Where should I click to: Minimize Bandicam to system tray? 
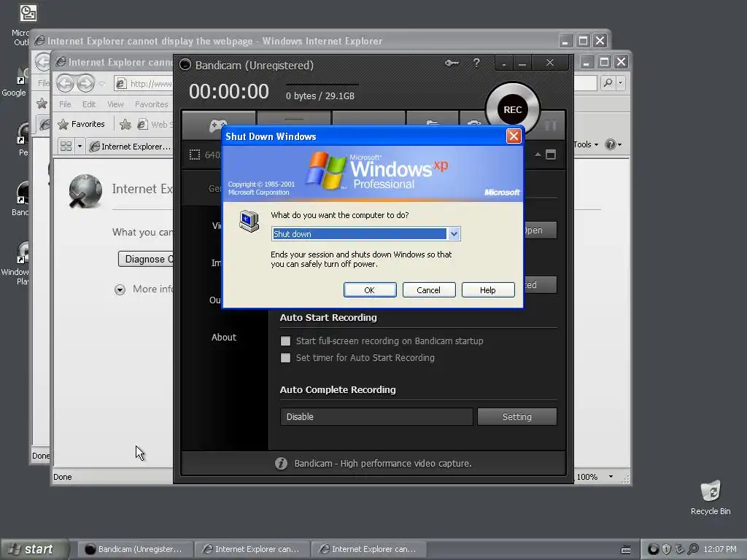(x=504, y=63)
